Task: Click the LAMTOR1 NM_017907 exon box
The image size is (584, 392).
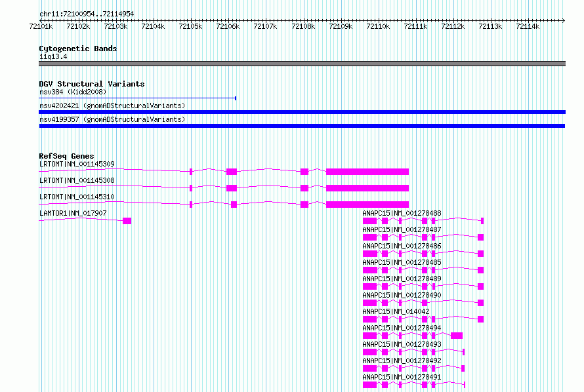Action: click(127, 221)
